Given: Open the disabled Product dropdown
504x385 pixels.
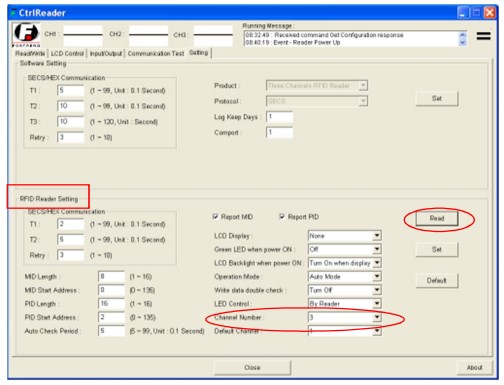Looking at the screenshot, I should (x=363, y=86).
